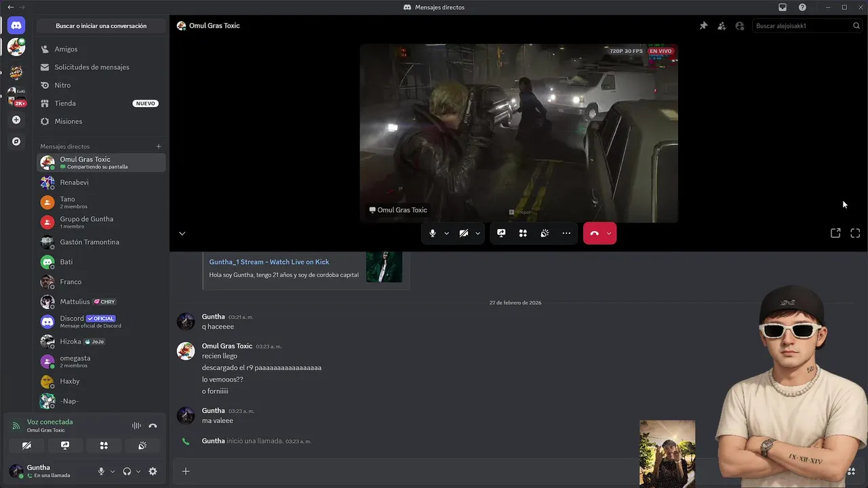The image size is (868, 488).
Task: Open the omegasta group chat
Action: pyautogui.click(x=101, y=361)
